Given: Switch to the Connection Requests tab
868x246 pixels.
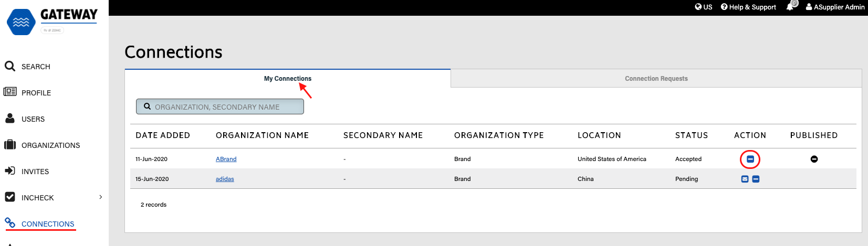Looking at the screenshot, I should coord(656,79).
